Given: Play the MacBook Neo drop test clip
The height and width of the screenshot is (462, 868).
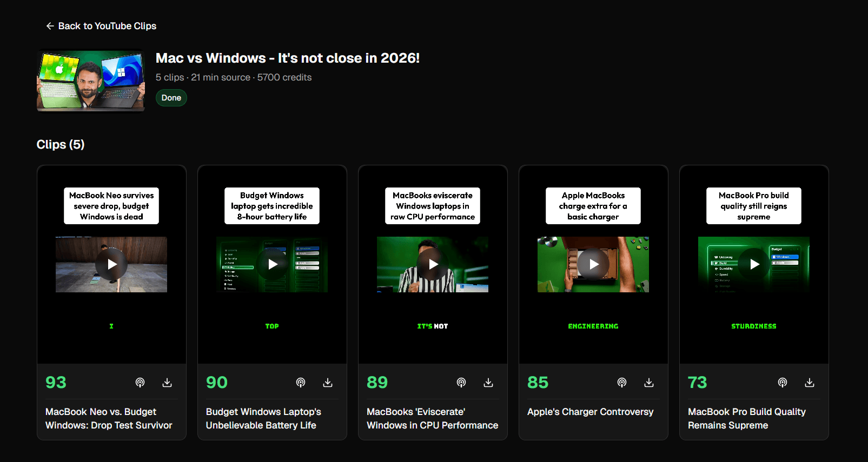Looking at the screenshot, I should click(x=111, y=264).
